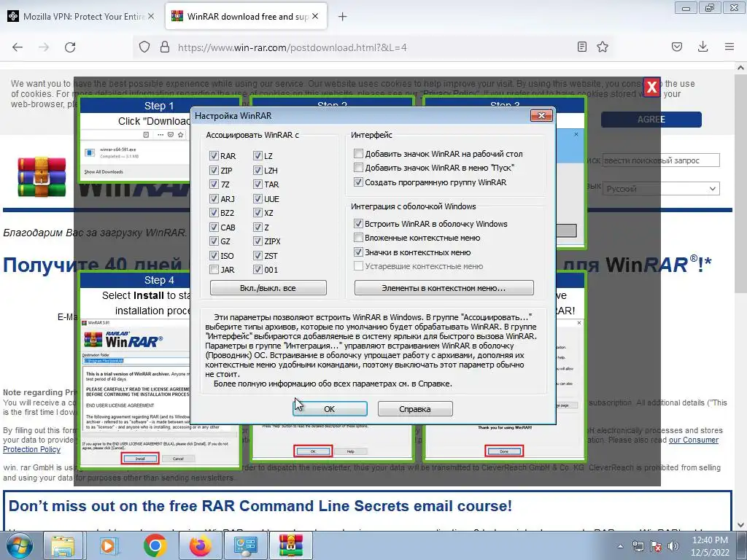Enable adding WinRAR to Пуск menu

358,168
